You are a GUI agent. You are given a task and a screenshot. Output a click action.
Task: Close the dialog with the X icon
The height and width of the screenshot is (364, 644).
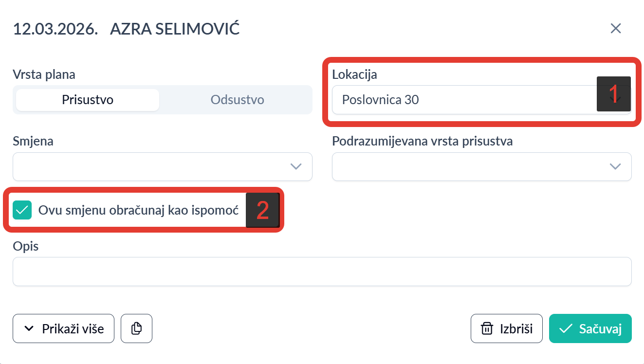pos(616,28)
